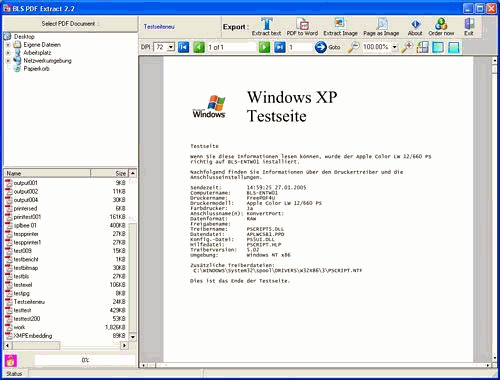Click the Desktop root icon in tree
This screenshot has width=500, height=380.
(7, 36)
